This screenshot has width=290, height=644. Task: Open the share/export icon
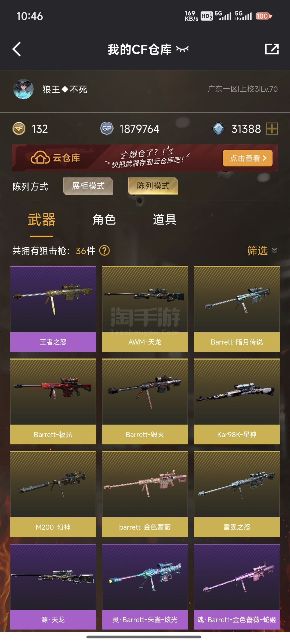(272, 49)
